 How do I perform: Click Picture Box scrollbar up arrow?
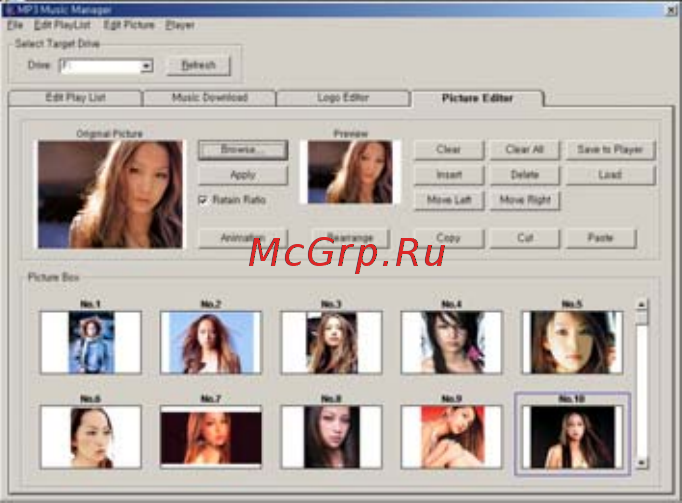pyautogui.click(x=641, y=305)
